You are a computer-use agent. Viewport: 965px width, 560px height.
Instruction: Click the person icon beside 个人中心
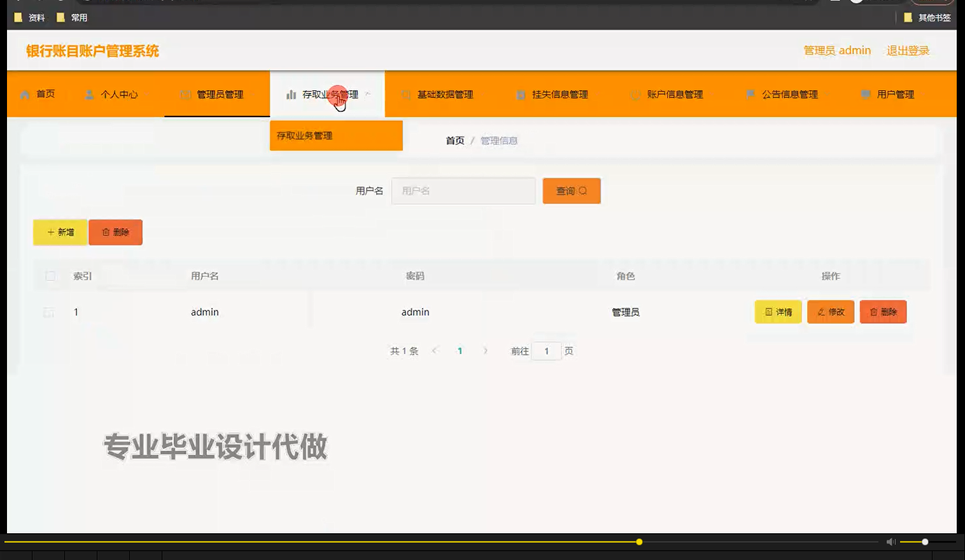coord(89,94)
